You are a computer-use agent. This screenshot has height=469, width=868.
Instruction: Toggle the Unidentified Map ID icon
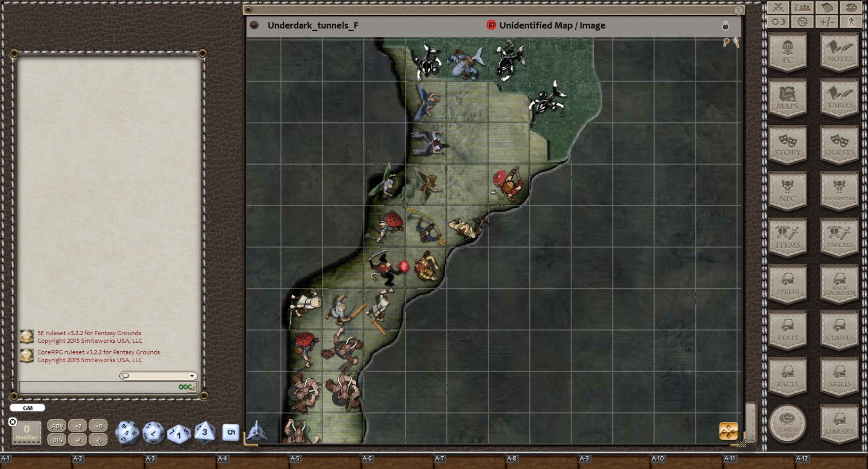point(491,25)
